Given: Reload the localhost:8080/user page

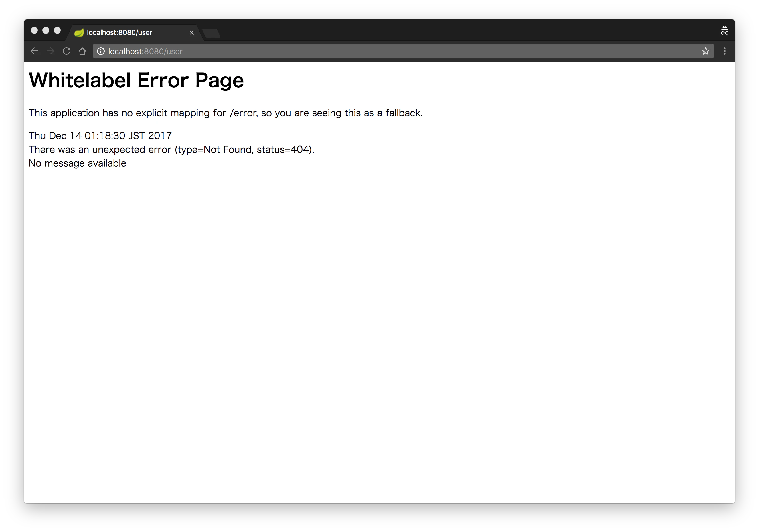Looking at the screenshot, I should (x=66, y=51).
